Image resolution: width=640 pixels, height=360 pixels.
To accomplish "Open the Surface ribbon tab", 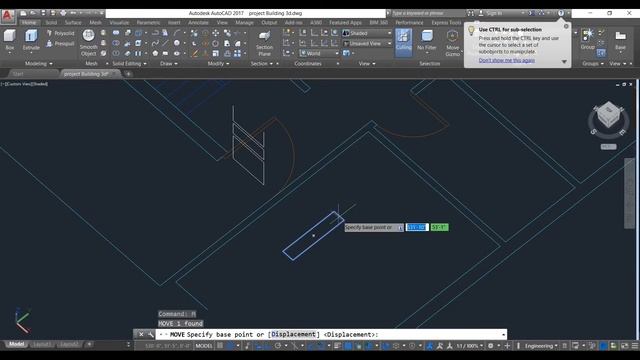I will coord(73,22).
